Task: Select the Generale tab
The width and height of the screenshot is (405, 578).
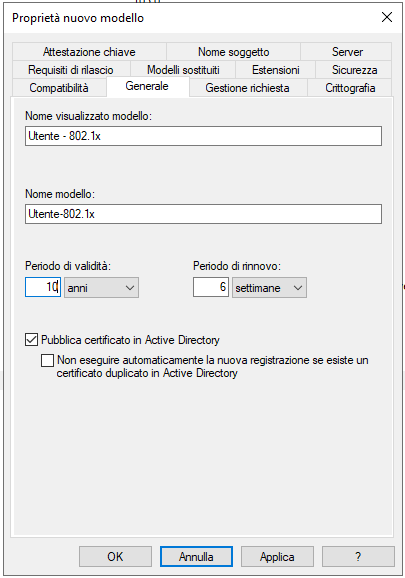Action: pos(147,86)
